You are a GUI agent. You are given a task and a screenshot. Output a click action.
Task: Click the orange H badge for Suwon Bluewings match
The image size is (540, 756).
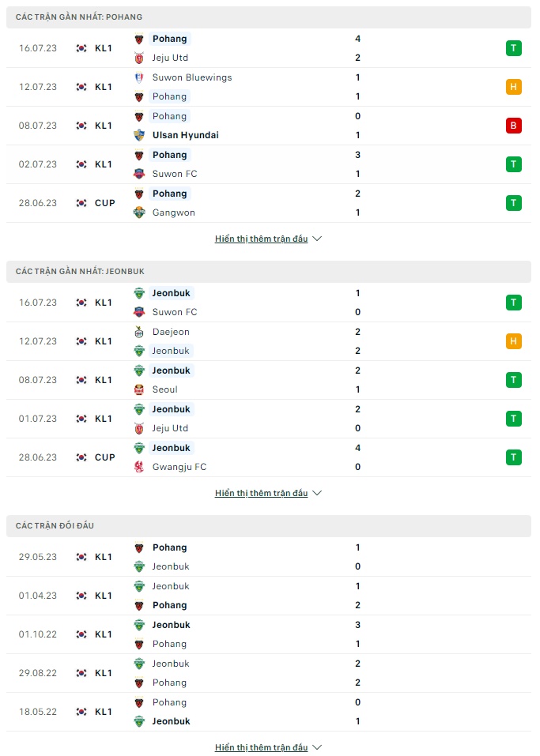[514, 87]
